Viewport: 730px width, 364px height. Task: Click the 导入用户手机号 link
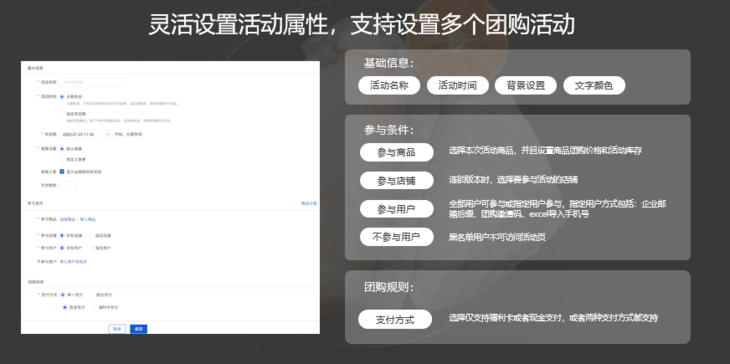pyautogui.click(x=74, y=262)
